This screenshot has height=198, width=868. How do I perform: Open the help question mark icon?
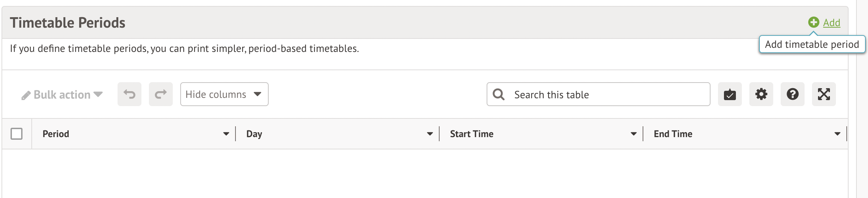coord(793,94)
